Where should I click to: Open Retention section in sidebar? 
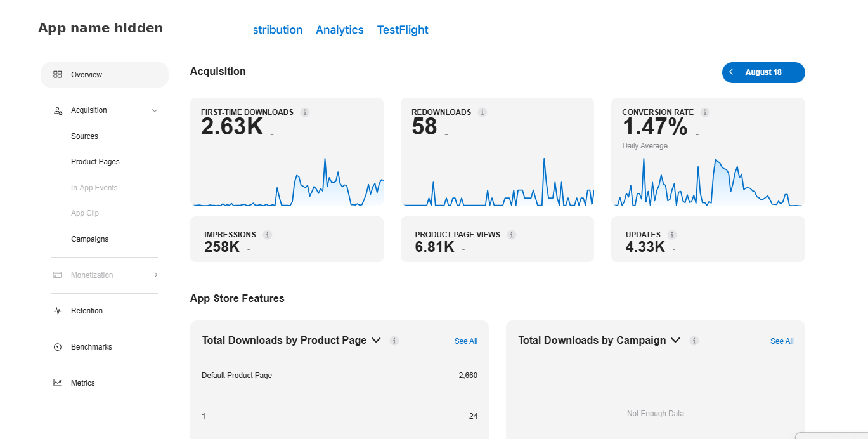(86, 311)
